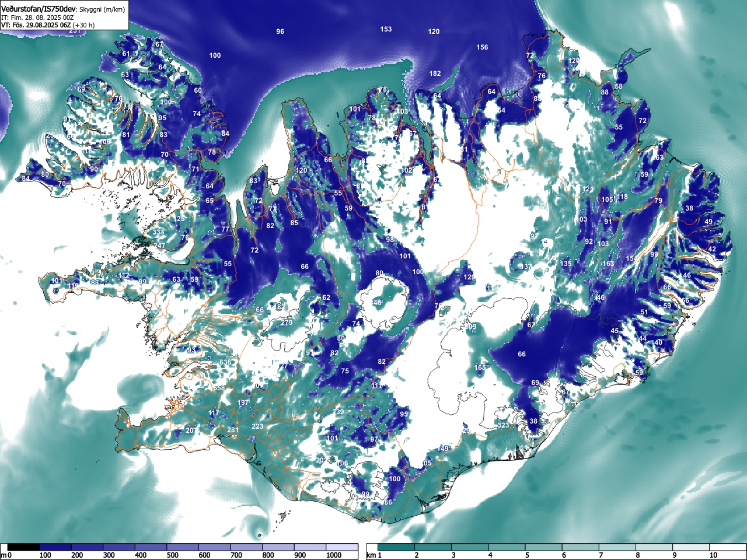Click the '10' label on the kilometre scale
747x560 pixels.
coord(713,555)
